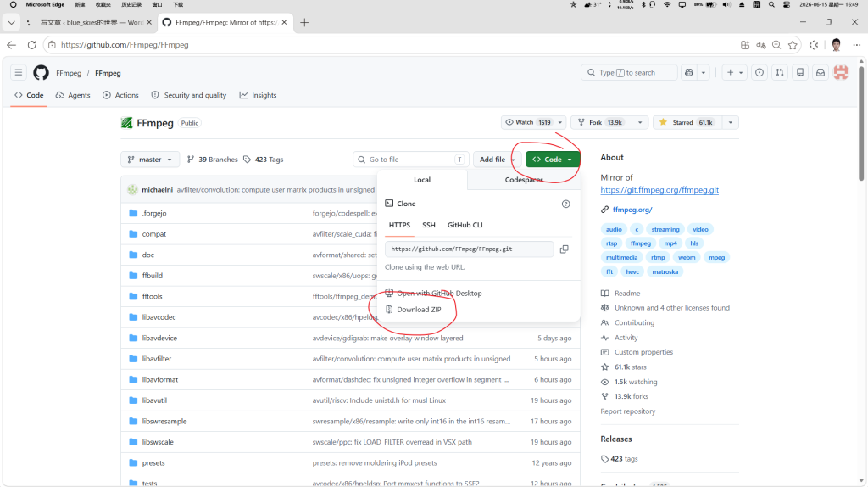
Task: Toggle the Watch button for repository notifications
Action: [x=528, y=122]
